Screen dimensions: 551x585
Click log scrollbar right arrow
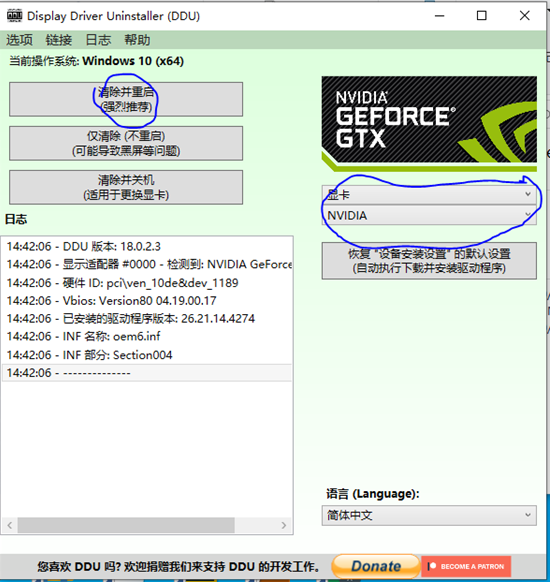(x=284, y=525)
